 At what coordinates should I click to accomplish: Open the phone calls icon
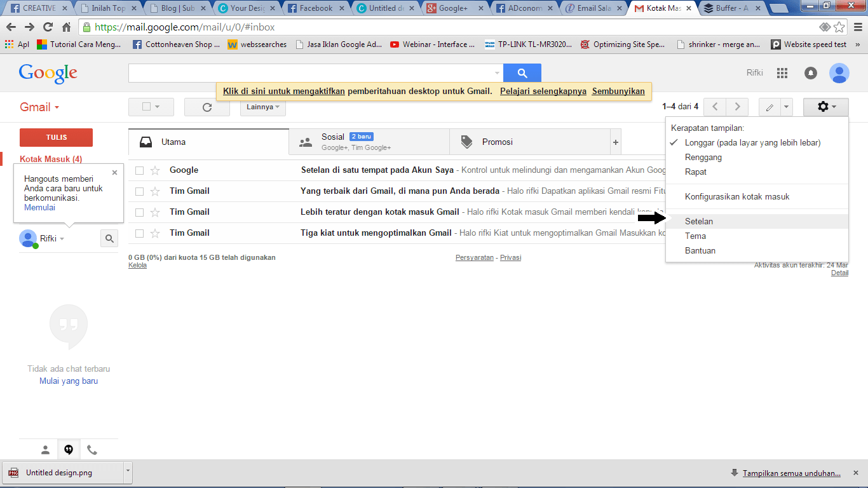click(x=92, y=450)
